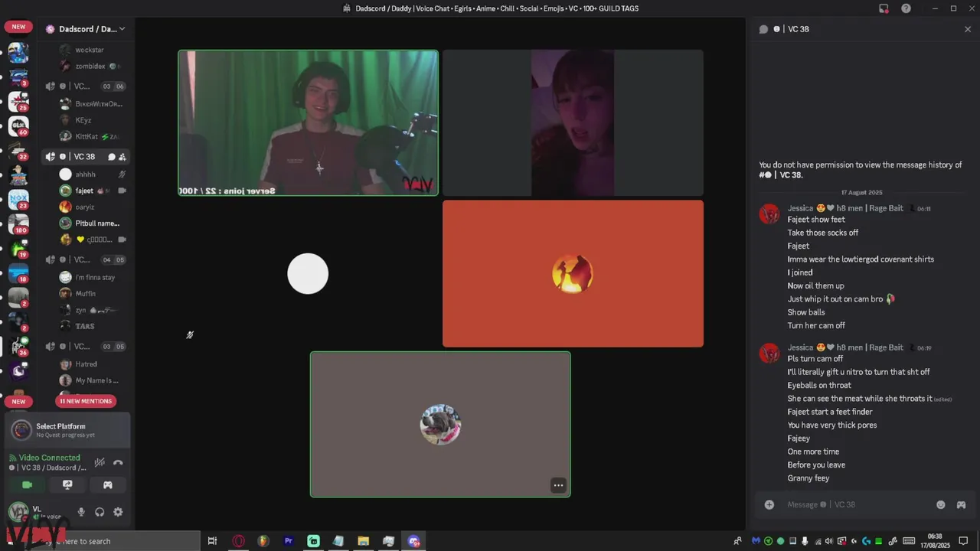Open the apps launcher icon in message box
Viewport: 980px width, 551px height.
tap(961, 504)
